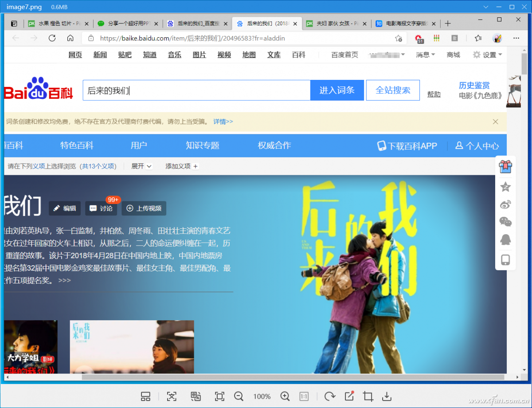The image size is (532, 408).
Task: Click the Baidu 百科 search input field
Action: point(196,90)
